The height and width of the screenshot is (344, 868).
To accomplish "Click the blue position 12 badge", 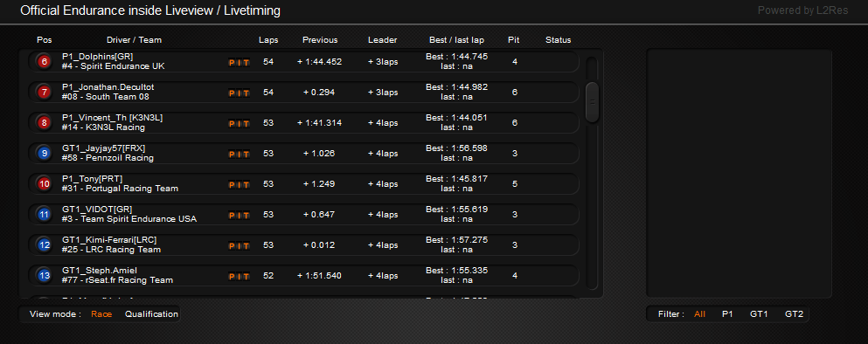I will (45, 244).
